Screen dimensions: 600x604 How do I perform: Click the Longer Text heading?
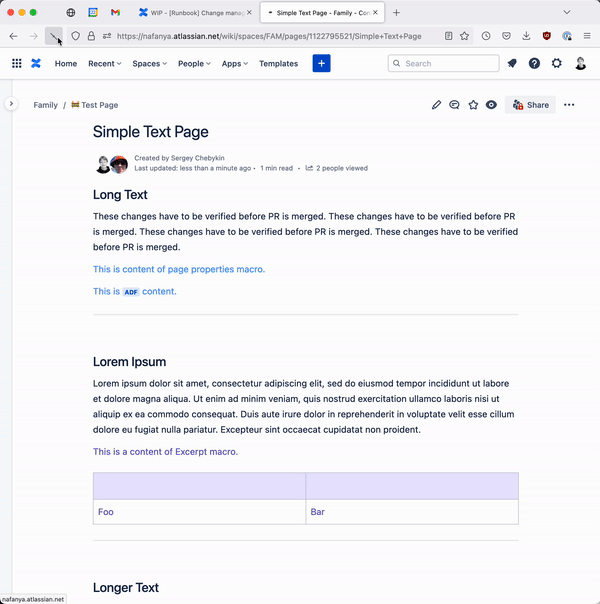126,588
